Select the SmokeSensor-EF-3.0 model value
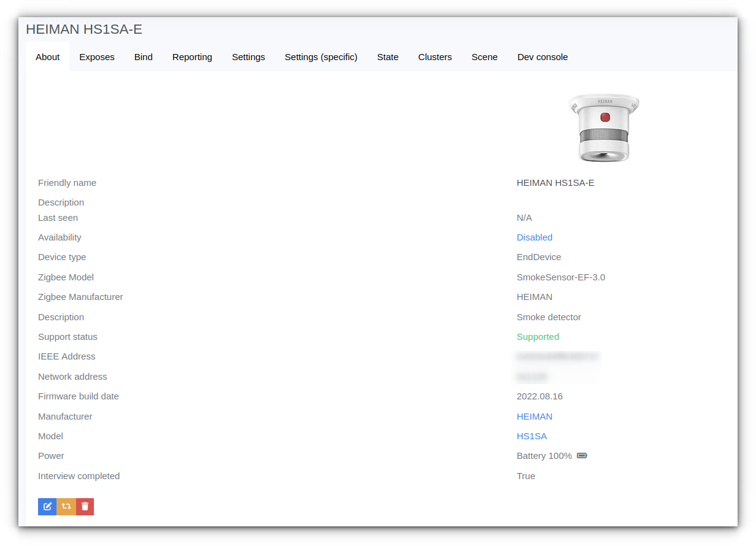This screenshot has width=756, height=546. (561, 277)
